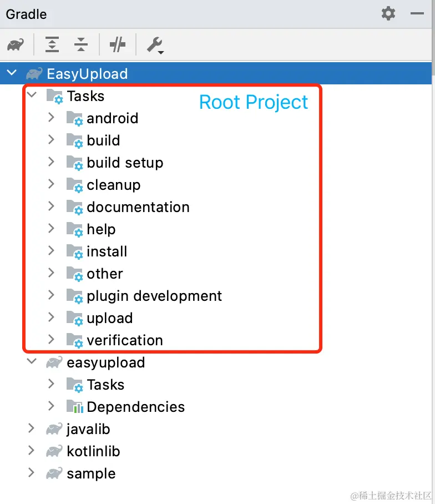Click the upload folder icon
This screenshot has height=504, width=435.
pyautogui.click(x=74, y=318)
